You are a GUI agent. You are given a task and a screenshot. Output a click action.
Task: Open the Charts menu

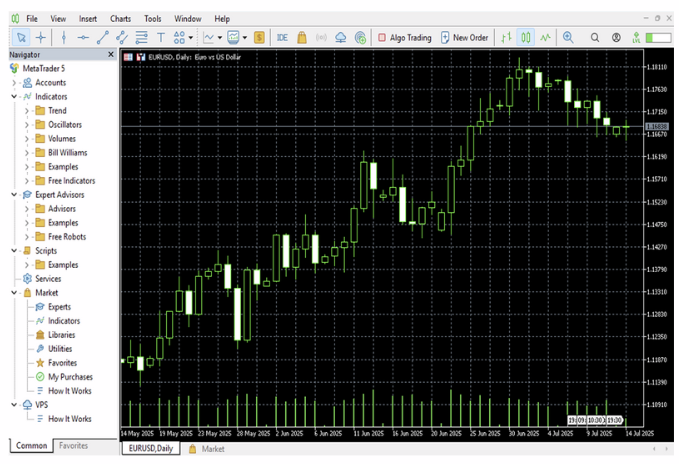click(120, 18)
